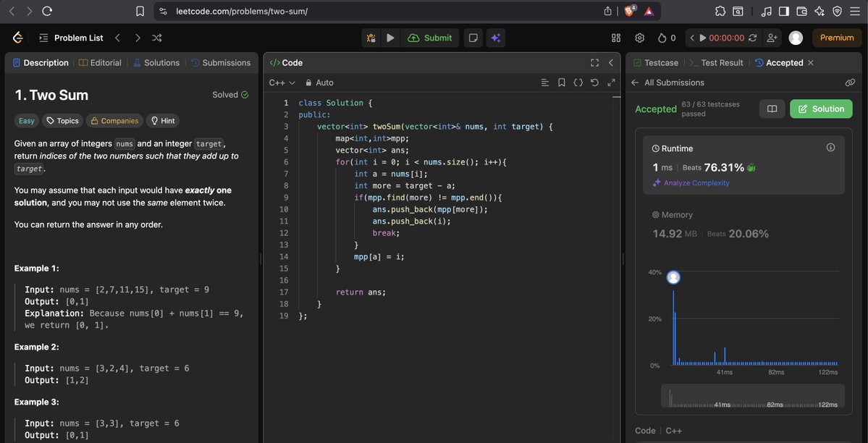Open the layout grid icon near settings
Image resolution: width=868 pixels, height=443 pixels.
(x=615, y=37)
